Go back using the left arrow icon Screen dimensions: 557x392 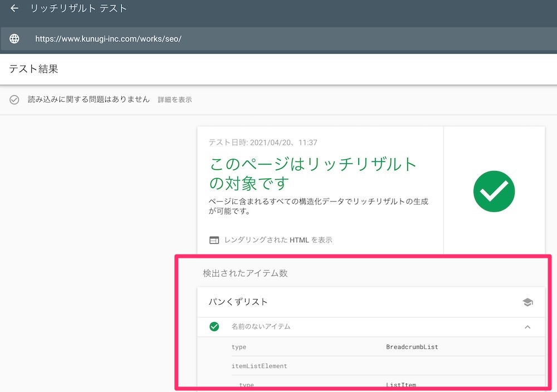[14, 8]
